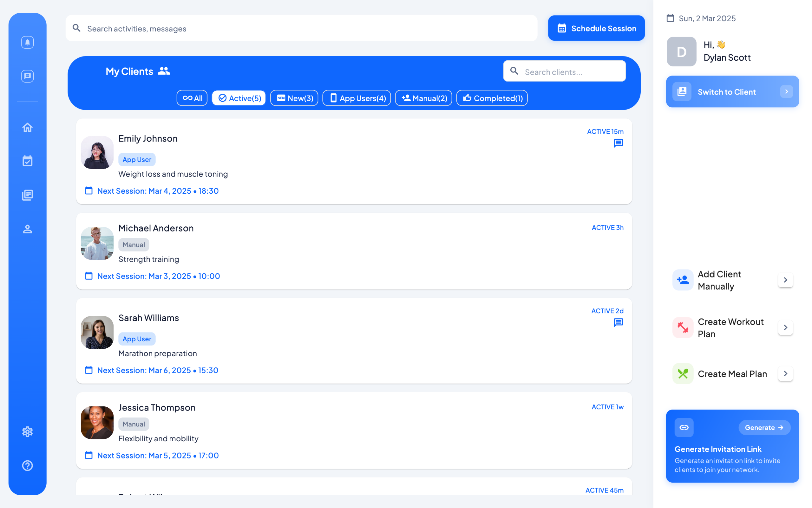This screenshot has width=812, height=508.
Task: Click Michael Anderson's Manual badge
Action: click(134, 245)
